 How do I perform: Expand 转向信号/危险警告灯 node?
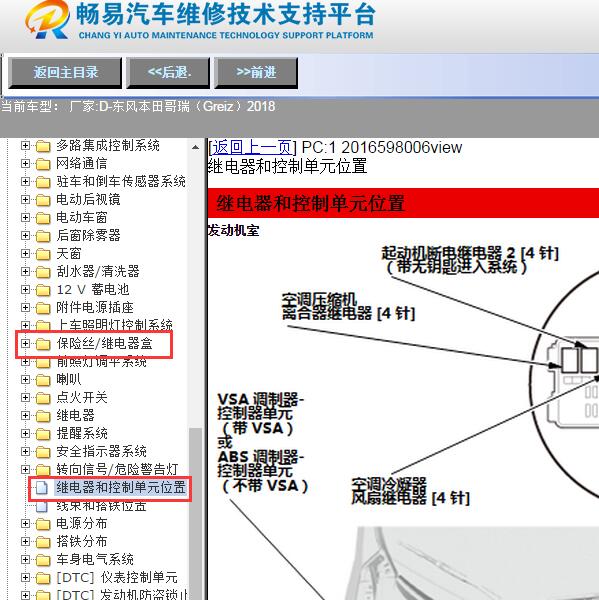point(25,470)
